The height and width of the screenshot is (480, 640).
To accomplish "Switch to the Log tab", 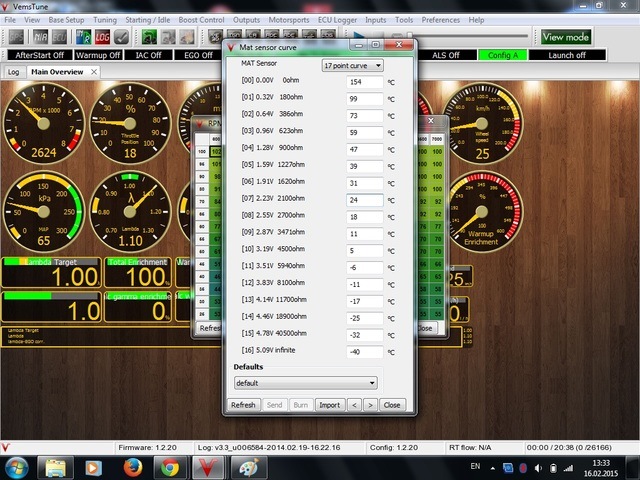I will [13, 72].
